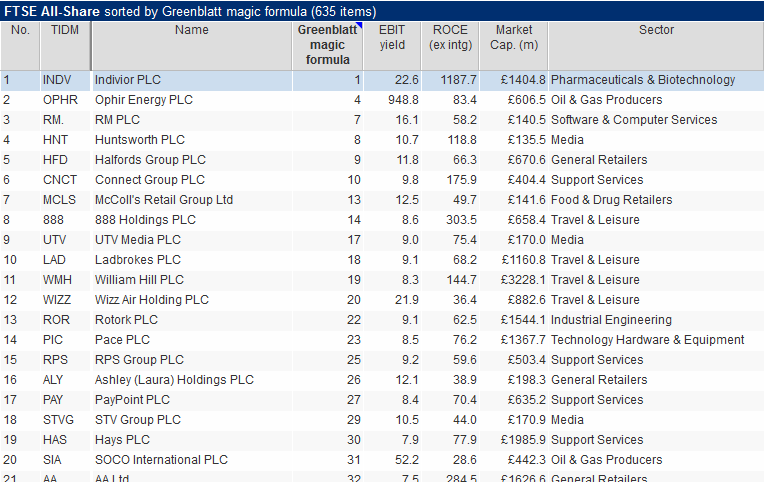The width and height of the screenshot is (764, 482).
Task: Click McColl's Retail Group Ltd
Action: pos(164,200)
